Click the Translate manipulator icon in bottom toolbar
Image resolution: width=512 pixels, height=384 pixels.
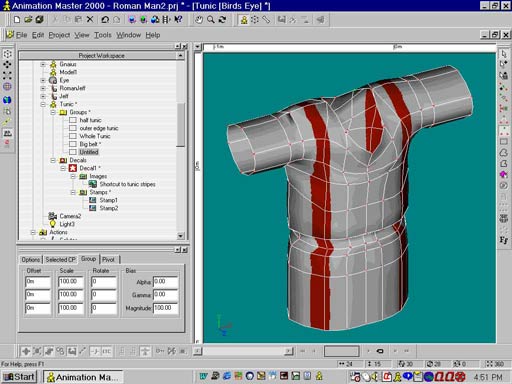pyautogui.click(x=26, y=351)
